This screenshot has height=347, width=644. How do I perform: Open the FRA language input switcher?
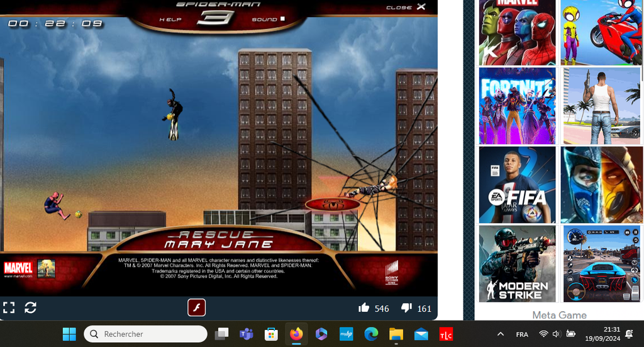521,334
